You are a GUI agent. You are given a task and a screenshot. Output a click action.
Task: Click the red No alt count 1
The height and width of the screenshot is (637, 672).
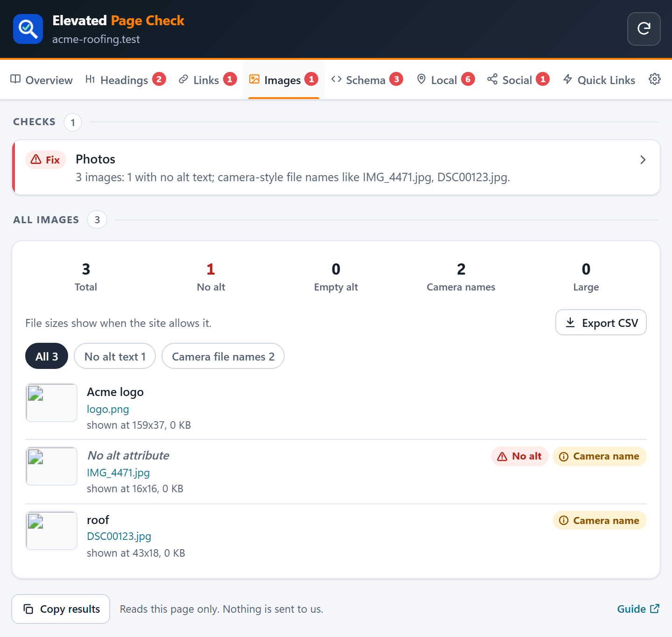[x=211, y=269]
